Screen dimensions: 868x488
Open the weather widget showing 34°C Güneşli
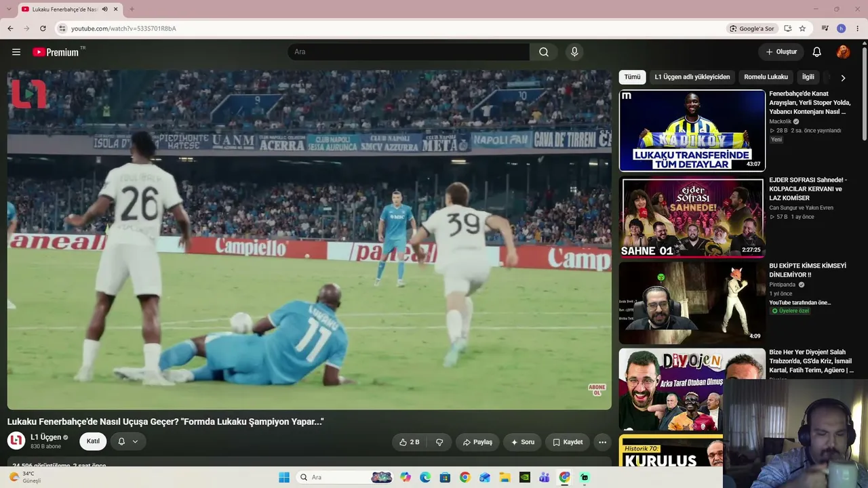[24, 477]
